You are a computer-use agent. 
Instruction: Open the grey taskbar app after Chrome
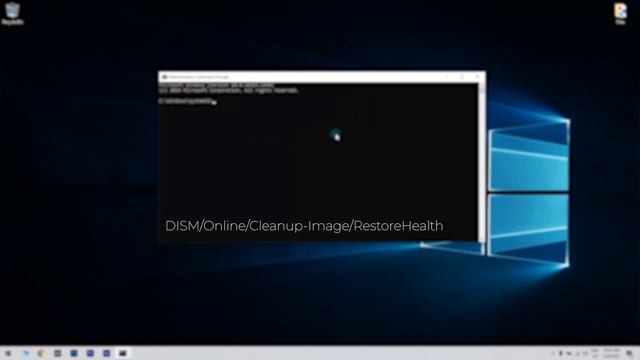[58, 353]
